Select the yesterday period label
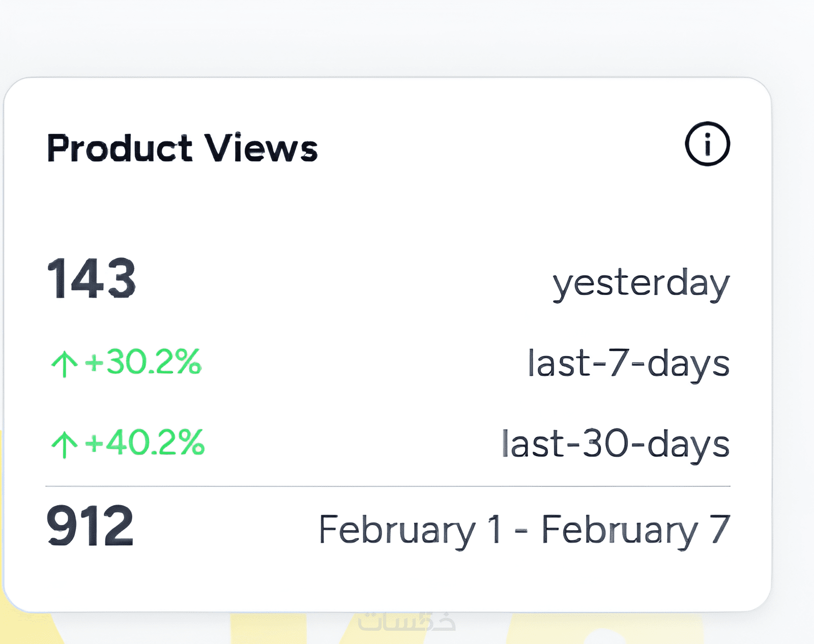Screen dimensions: 814x644 click(x=641, y=283)
